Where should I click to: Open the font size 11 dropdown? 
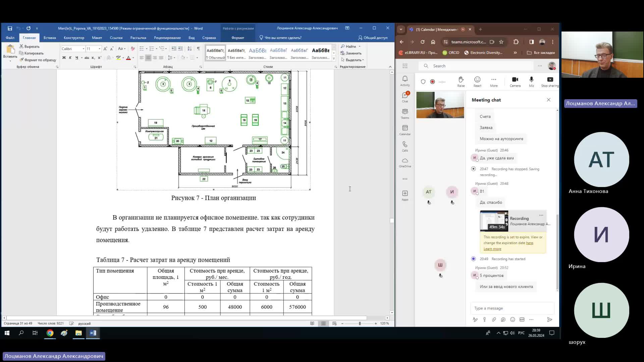(x=99, y=49)
